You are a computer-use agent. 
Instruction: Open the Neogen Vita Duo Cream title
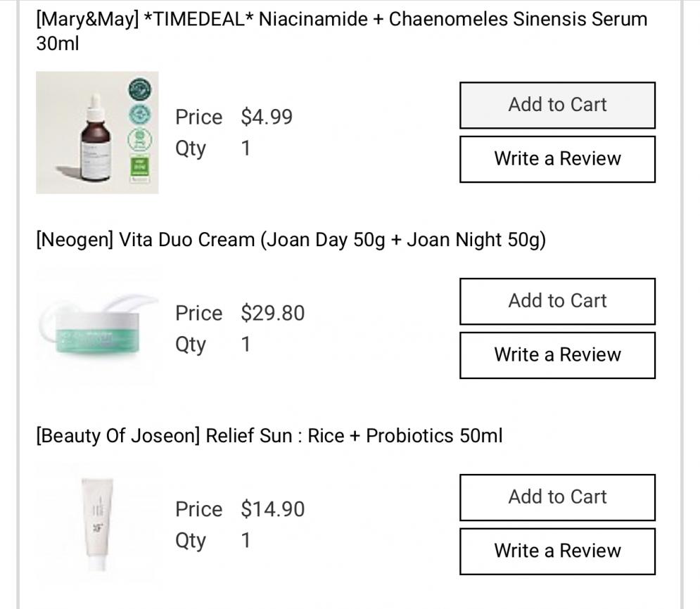pyautogui.click(x=291, y=240)
